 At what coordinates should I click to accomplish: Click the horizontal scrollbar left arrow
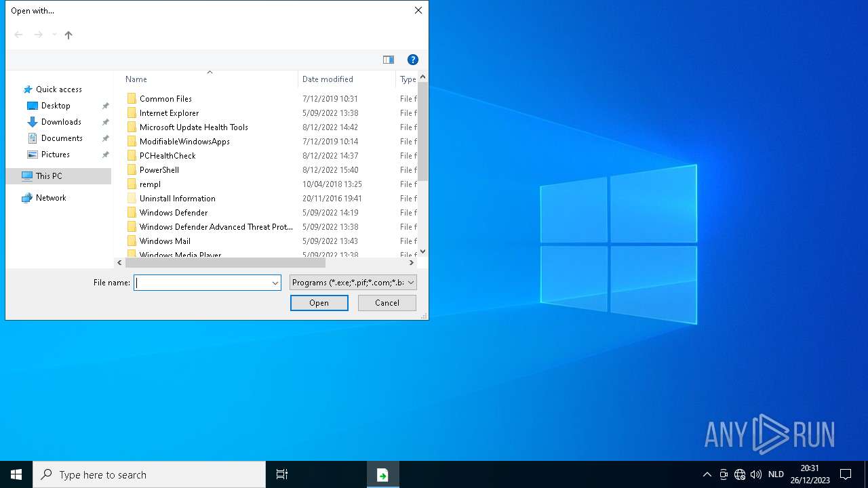(119, 262)
